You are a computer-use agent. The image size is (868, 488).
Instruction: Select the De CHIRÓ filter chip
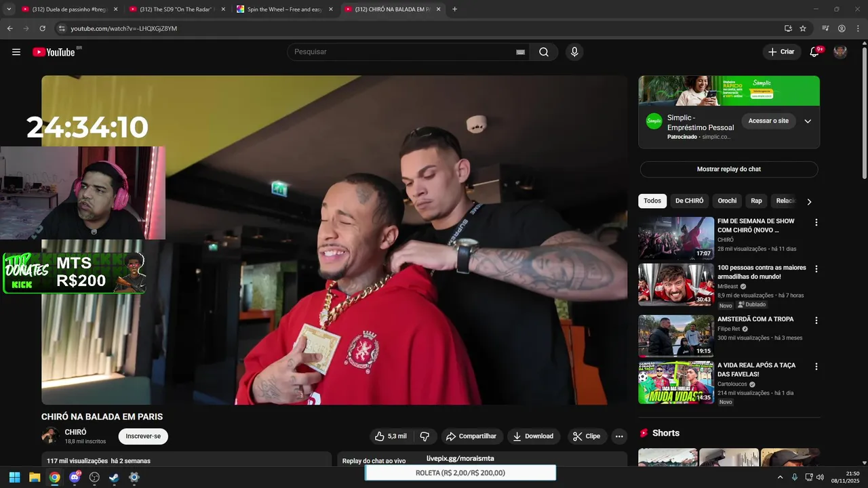[689, 201]
